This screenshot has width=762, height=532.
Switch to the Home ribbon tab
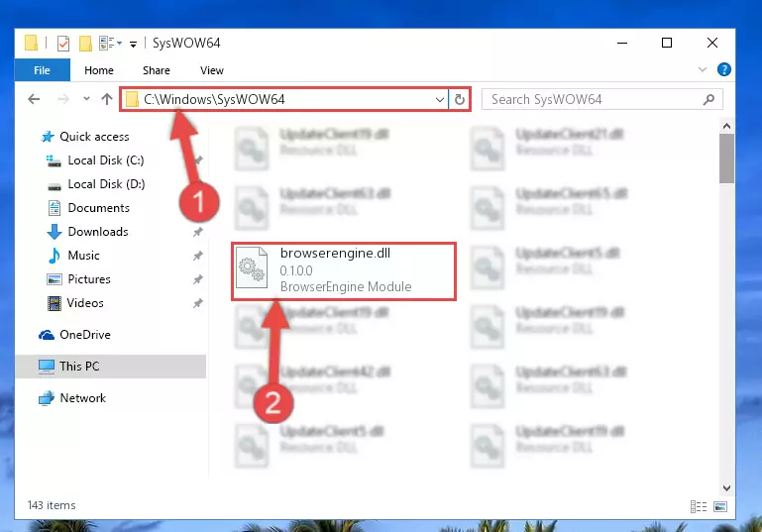coord(99,70)
